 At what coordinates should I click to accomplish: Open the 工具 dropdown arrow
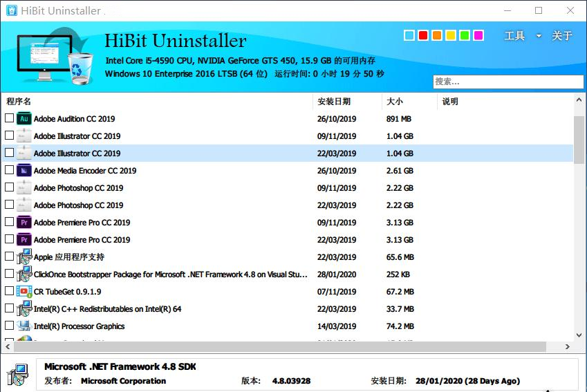click(x=539, y=36)
